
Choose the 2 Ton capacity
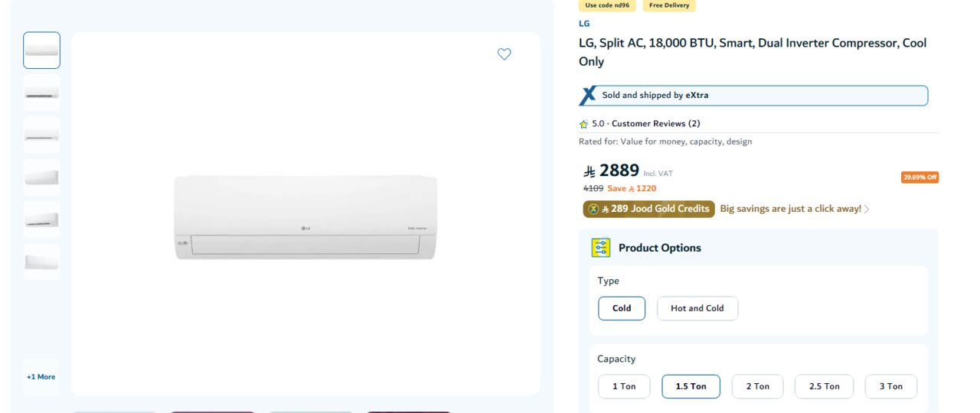[757, 386]
